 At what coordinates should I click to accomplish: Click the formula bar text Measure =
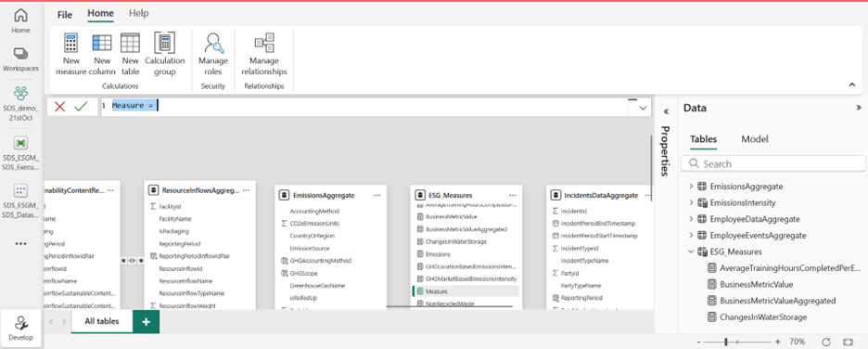(133, 105)
